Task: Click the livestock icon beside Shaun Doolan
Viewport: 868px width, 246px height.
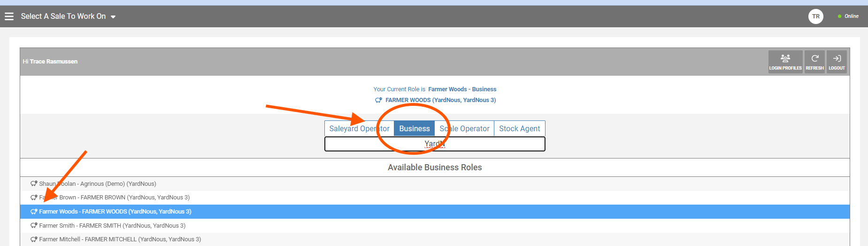Action: click(34, 183)
